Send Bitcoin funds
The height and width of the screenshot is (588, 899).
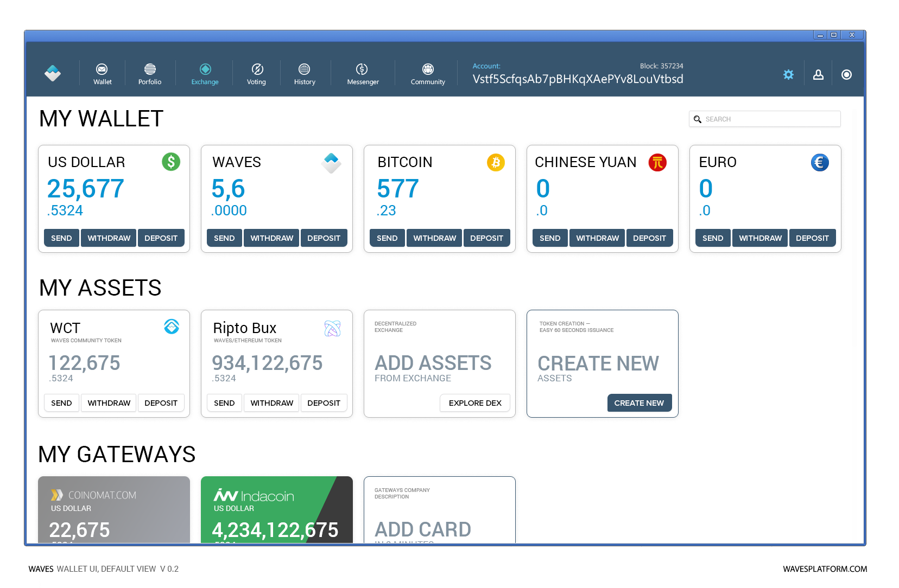pyautogui.click(x=387, y=238)
